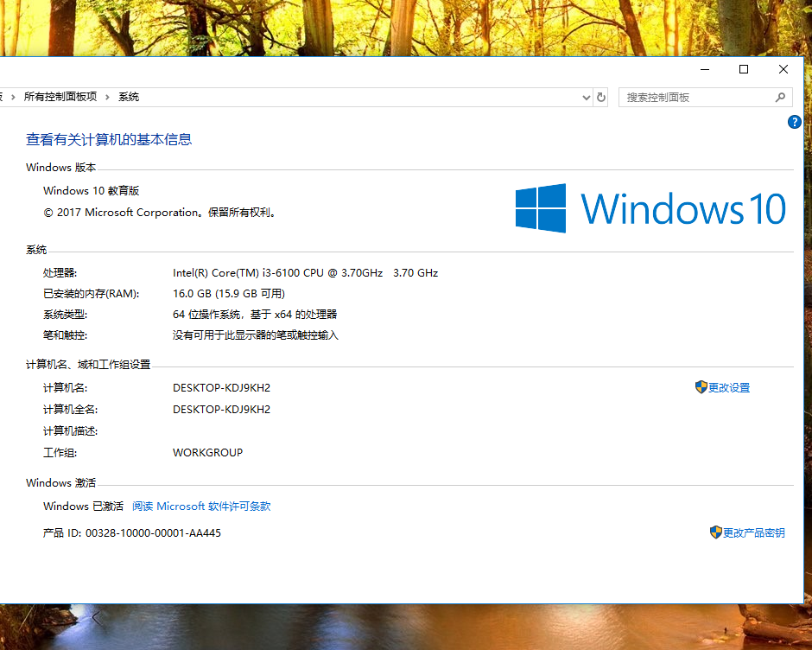The image size is (812, 650).
Task: Click the Windows 10 logo graphic
Action: point(651,207)
